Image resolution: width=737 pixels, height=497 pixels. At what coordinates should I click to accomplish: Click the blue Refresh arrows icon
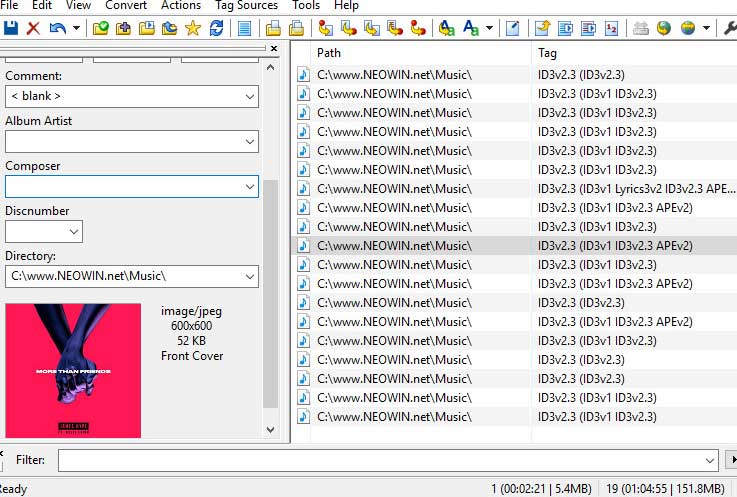click(216, 28)
